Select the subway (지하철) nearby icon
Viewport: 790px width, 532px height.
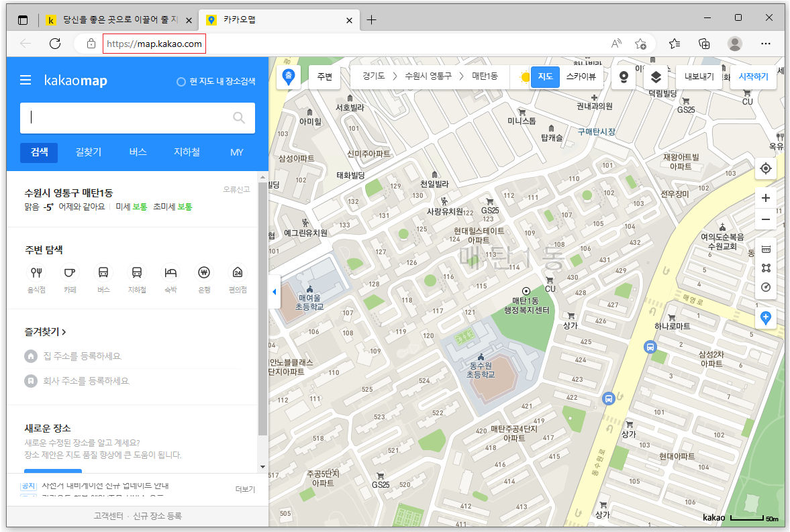tap(136, 272)
